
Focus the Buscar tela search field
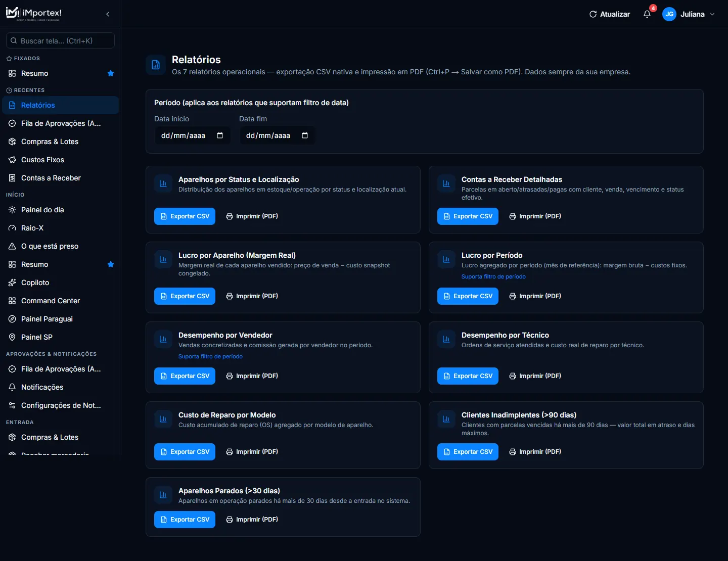click(x=60, y=40)
